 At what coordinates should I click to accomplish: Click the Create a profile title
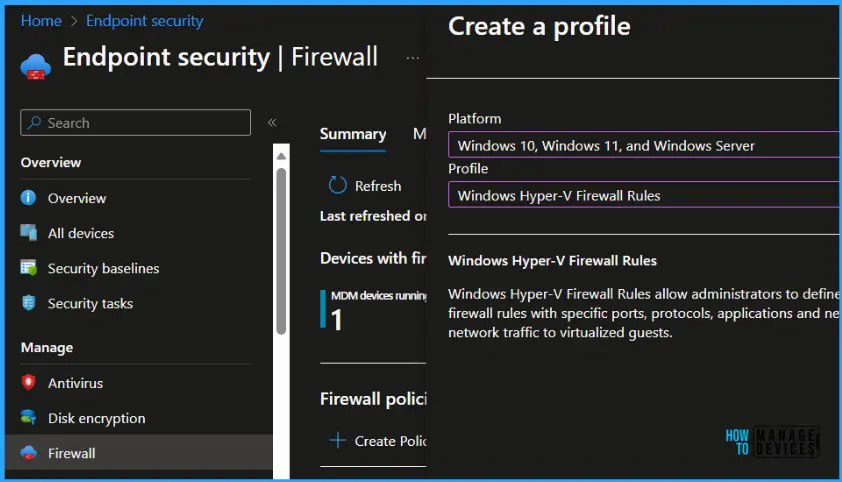[x=539, y=26]
